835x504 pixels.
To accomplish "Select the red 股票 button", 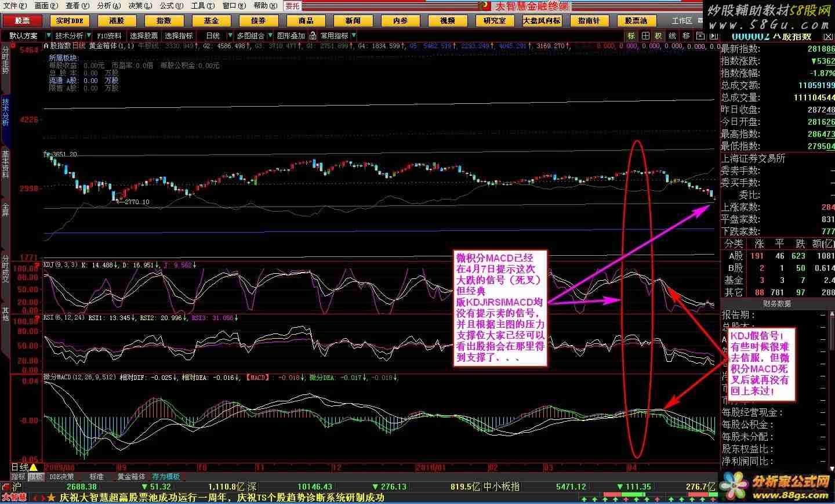I will pyautogui.click(x=23, y=21).
